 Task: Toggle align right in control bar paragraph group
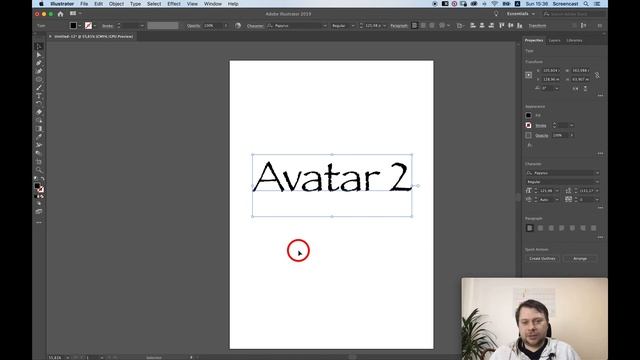432,26
